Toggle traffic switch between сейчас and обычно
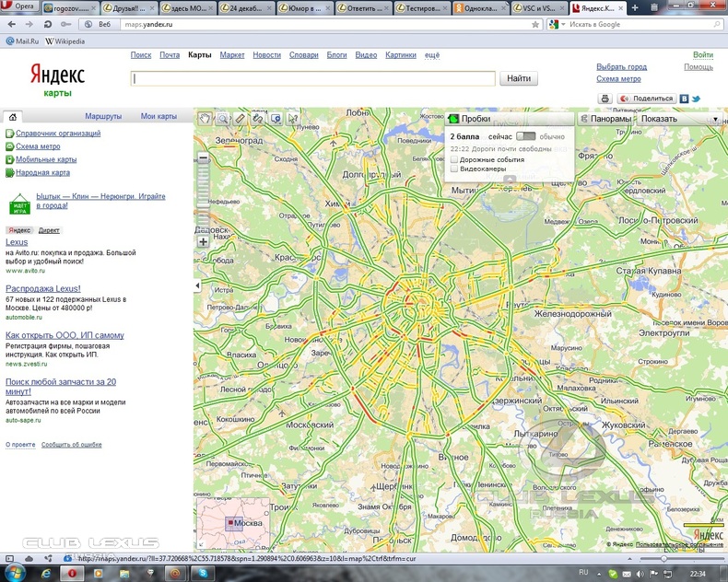The height and width of the screenshot is (582, 728). (x=525, y=136)
